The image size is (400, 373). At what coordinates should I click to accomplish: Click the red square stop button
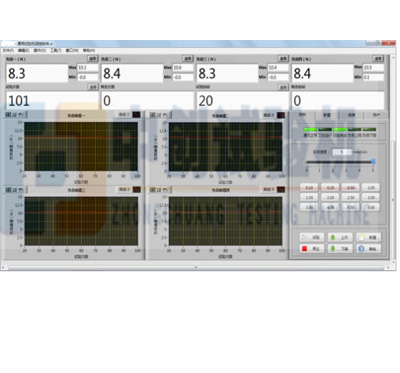[311, 249]
